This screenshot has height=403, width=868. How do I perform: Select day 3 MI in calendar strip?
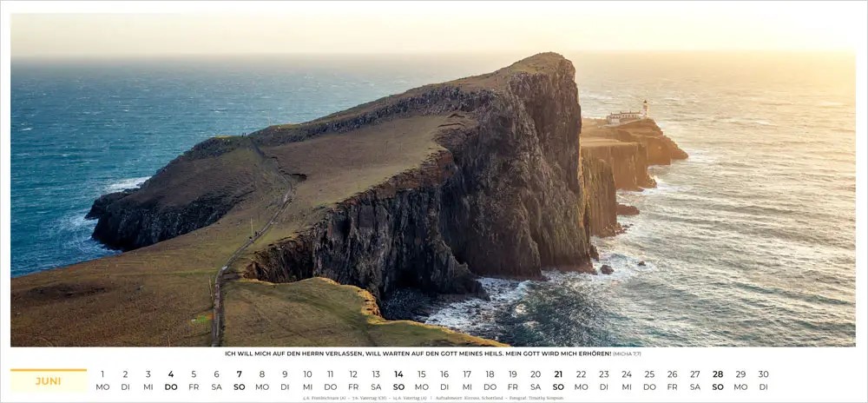[x=148, y=380]
